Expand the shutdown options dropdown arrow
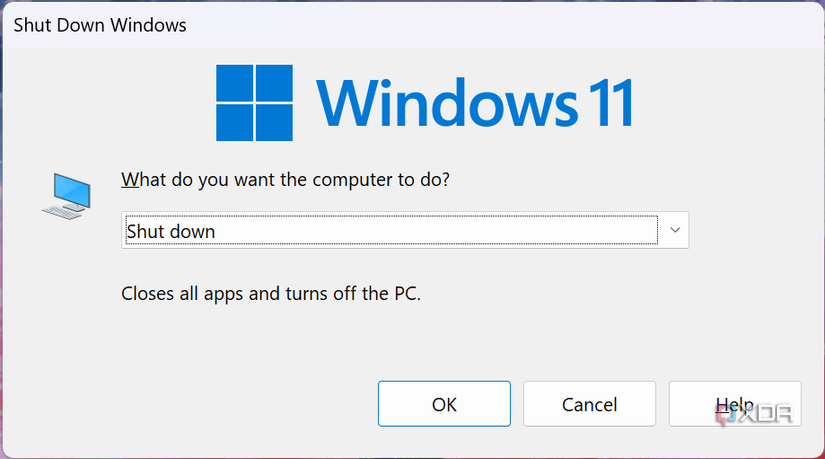 [x=675, y=231]
